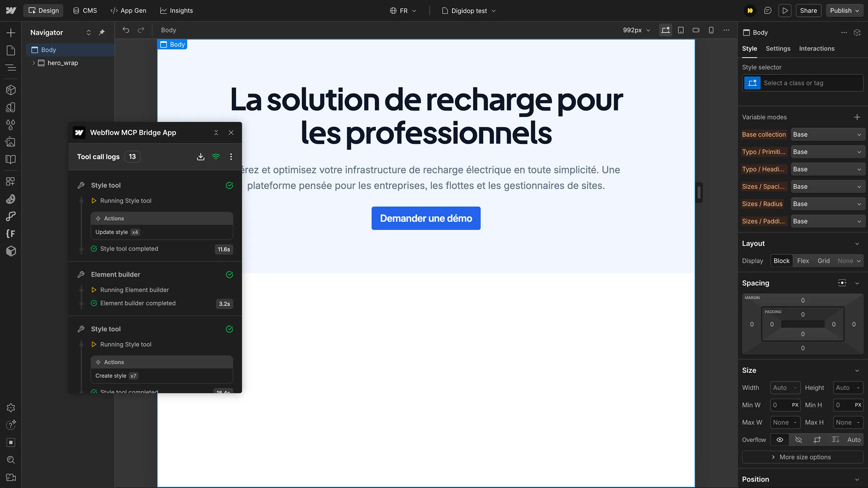This screenshot has width=868, height=488.
Task: Open the Variables panel
Action: [x=11, y=125]
